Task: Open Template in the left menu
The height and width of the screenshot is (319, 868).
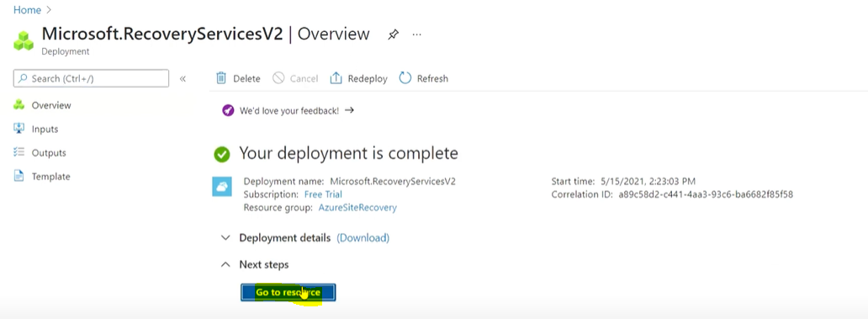Action: (x=51, y=177)
